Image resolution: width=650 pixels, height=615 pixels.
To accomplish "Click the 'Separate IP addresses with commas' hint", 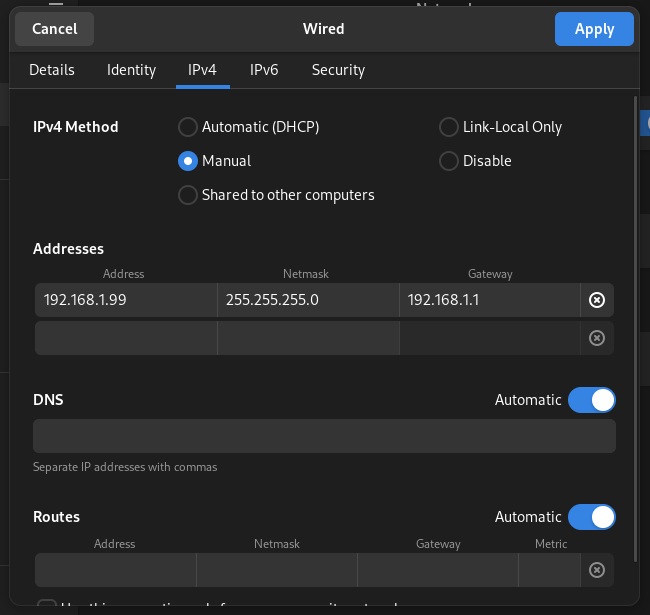I will tap(125, 467).
